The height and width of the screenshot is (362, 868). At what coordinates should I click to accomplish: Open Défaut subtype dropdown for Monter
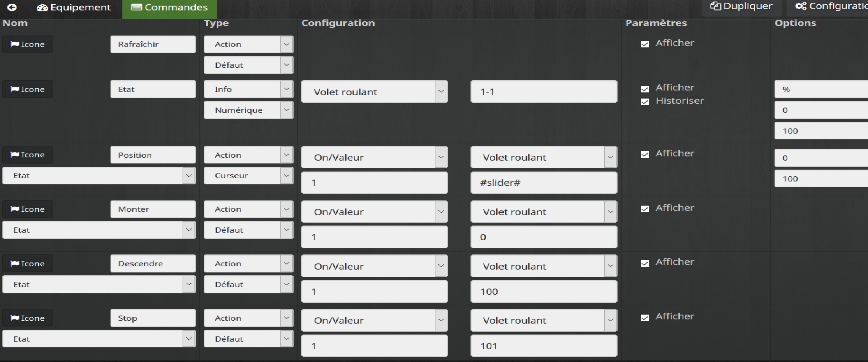pyautogui.click(x=249, y=230)
